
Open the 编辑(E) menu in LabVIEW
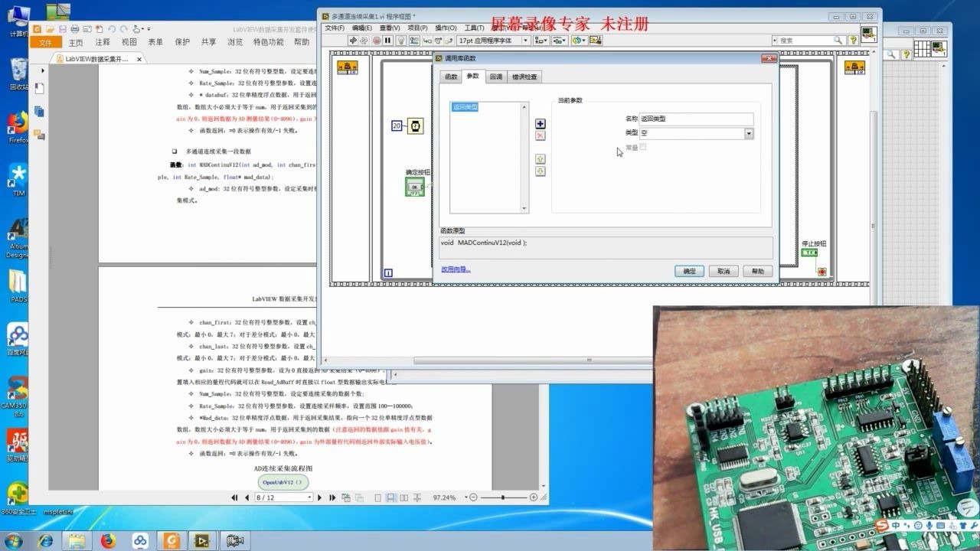tap(361, 28)
